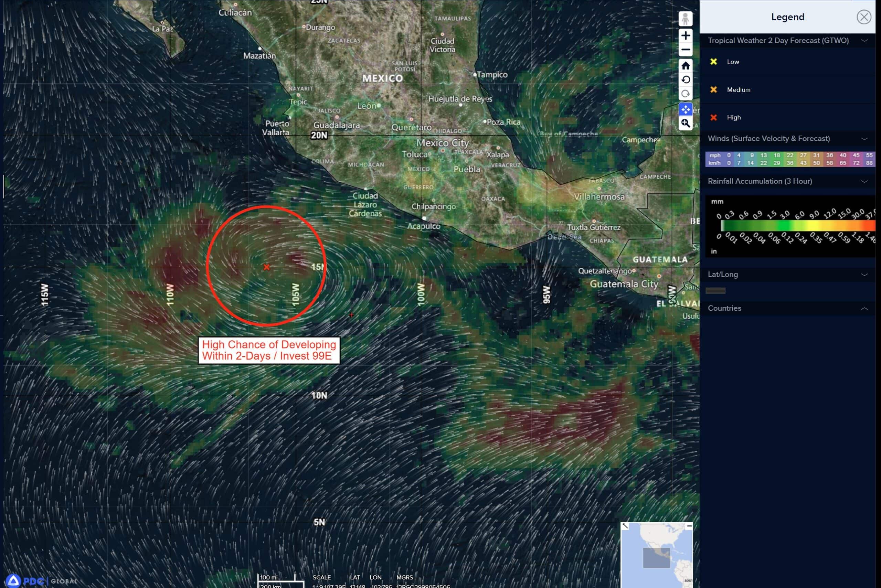Collapse the Winds Surface Velocity section
The width and height of the screenshot is (881, 588).
[x=864, y=139]
